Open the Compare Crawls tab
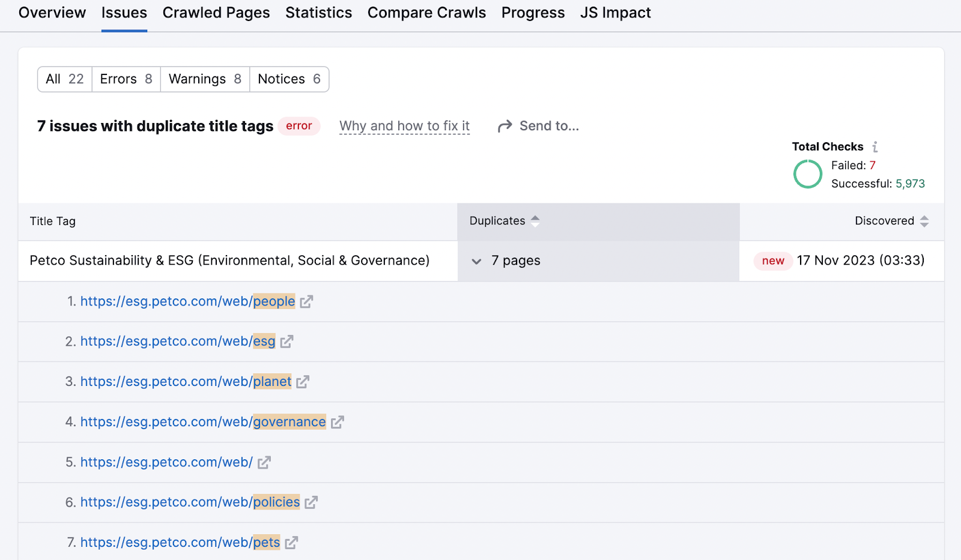 [x=426, y=12]
